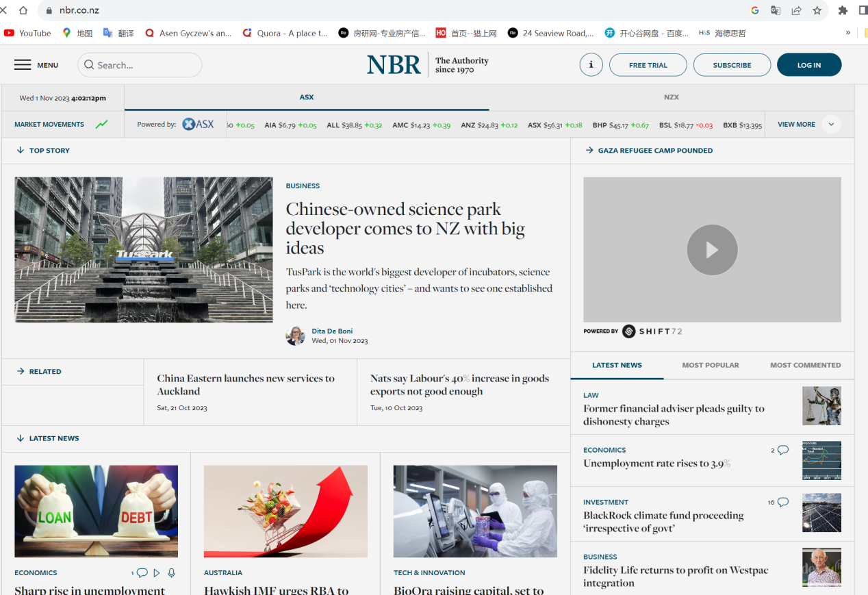Select the LATEST NEWS sidebar tab
The height and width of the screenshot is (595, 868).
click(617, 365)
